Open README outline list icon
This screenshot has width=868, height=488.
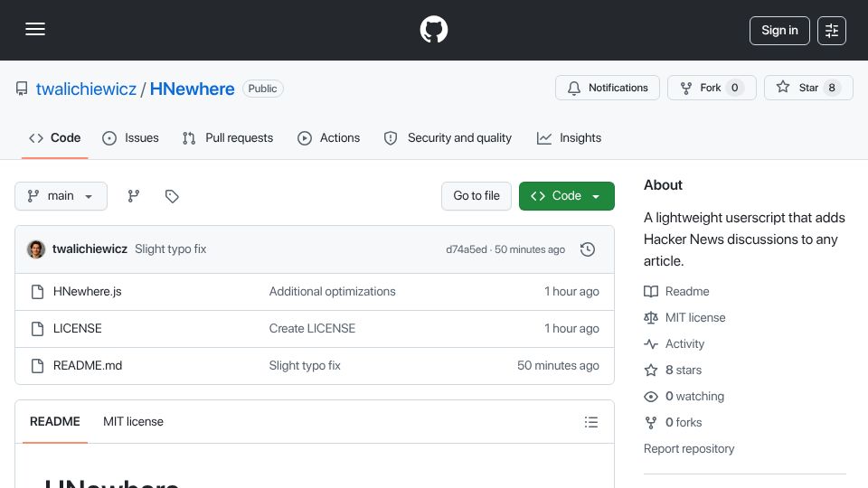coord(590,422)
